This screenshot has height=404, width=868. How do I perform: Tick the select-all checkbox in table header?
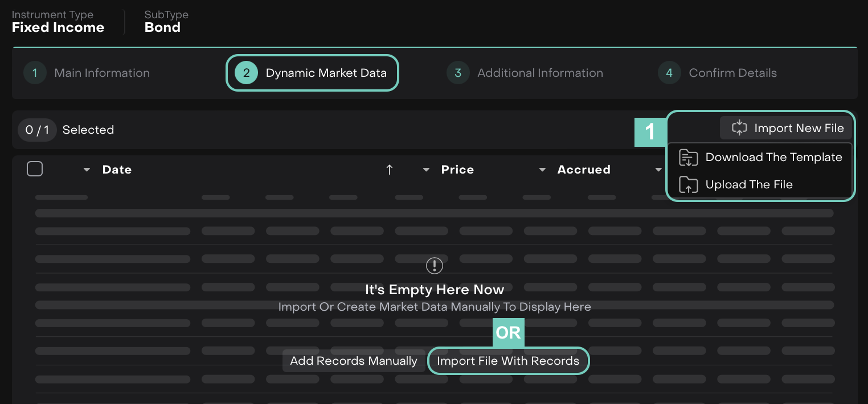click(35, 169)
